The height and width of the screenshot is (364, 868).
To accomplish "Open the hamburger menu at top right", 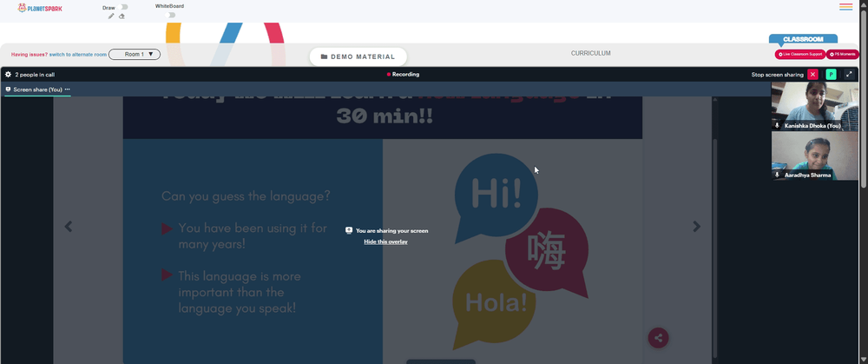I will tap(845, 7).
